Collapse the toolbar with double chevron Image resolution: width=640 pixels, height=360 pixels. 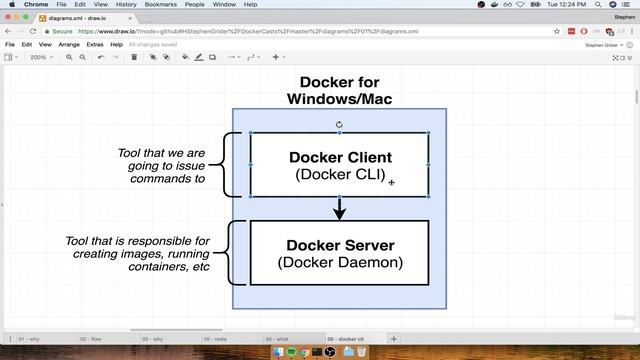click(x=630, y=58)
